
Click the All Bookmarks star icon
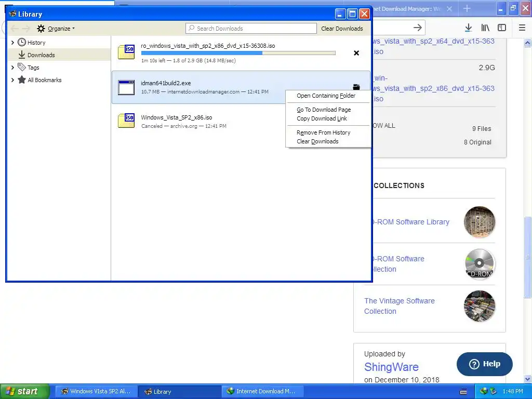tap(22, 79)
